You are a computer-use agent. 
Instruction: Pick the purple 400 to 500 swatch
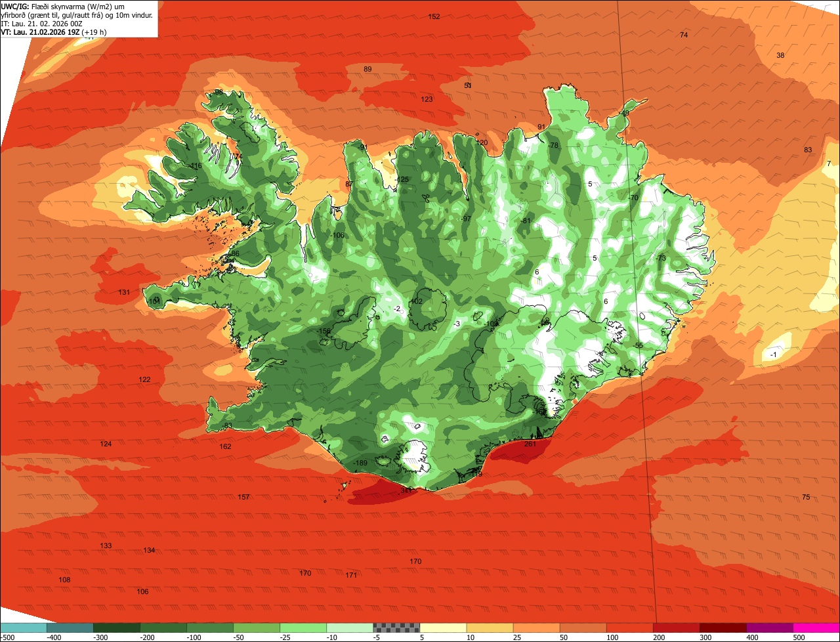coord(768,628)
